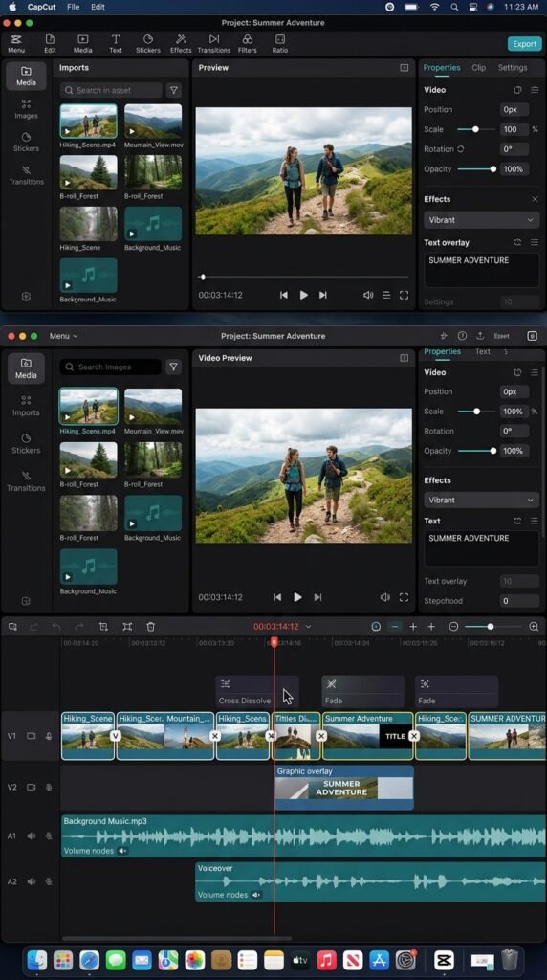Screen dimensions: 547x980
Task: Open the CapCut menu in menu bar
Action: click(41, 7)
